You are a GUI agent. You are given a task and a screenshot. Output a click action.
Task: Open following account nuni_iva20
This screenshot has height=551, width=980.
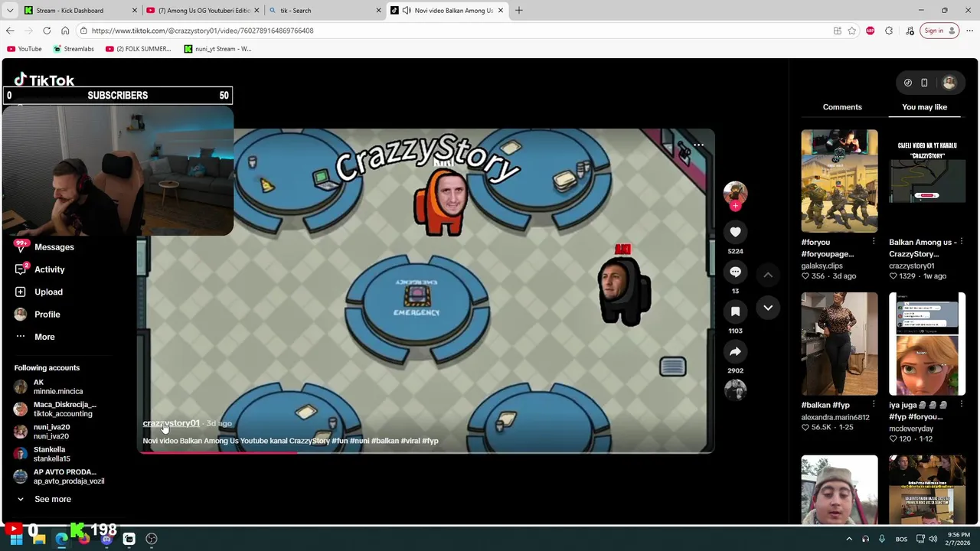point(42,432)
